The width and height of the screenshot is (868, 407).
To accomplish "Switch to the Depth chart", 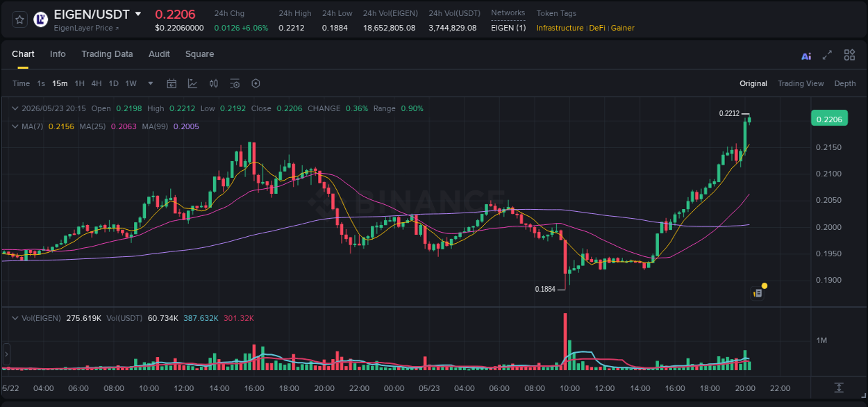I will (x=845, y=83).
